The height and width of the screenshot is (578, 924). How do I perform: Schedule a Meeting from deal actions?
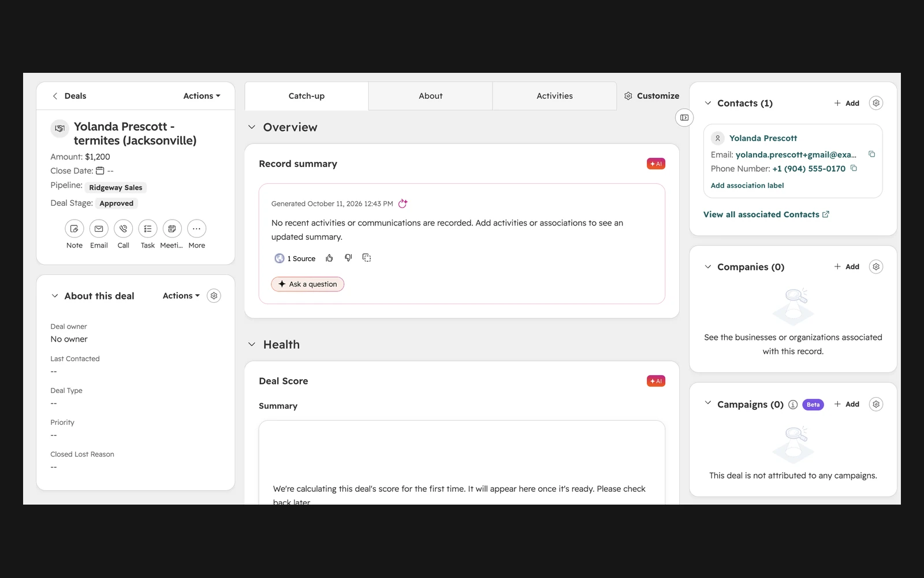click(x=172, y=229)
